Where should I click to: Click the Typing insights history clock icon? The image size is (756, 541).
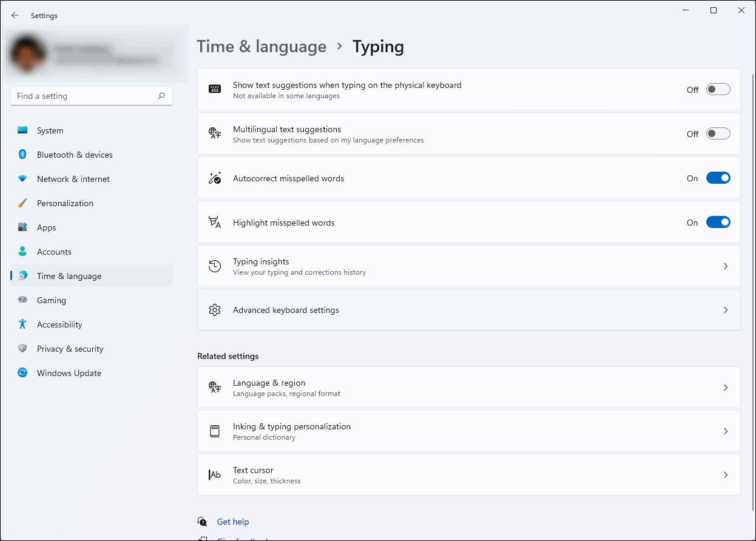(x=215, y=266)
